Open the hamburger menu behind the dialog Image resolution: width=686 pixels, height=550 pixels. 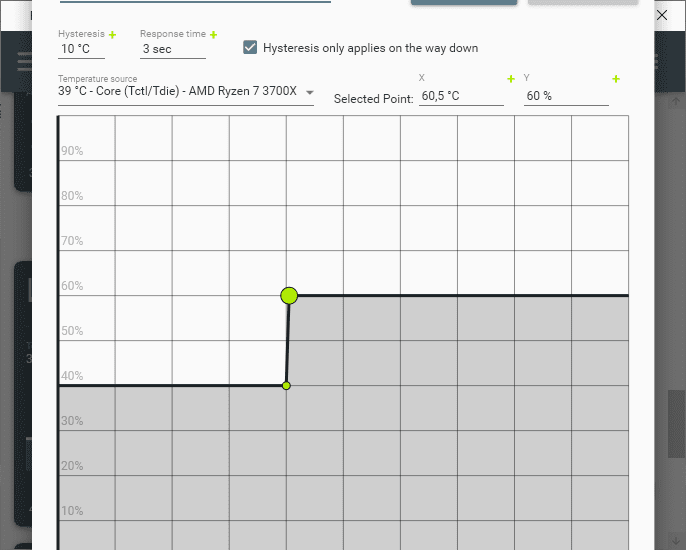[24, 61]
